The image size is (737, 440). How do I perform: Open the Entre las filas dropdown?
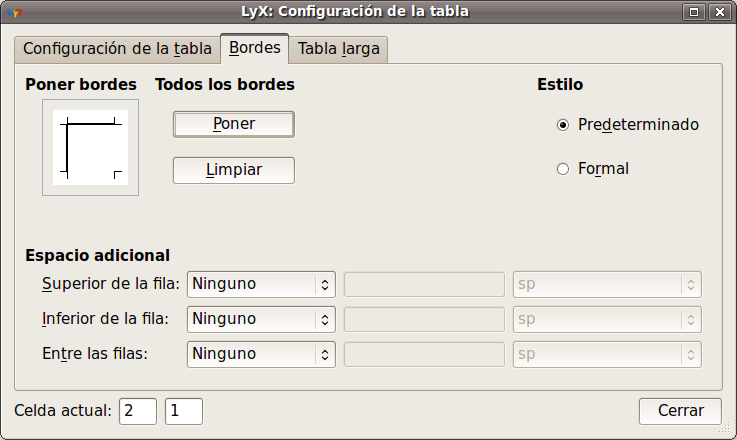pyautogui.click(x=261, y=354)
